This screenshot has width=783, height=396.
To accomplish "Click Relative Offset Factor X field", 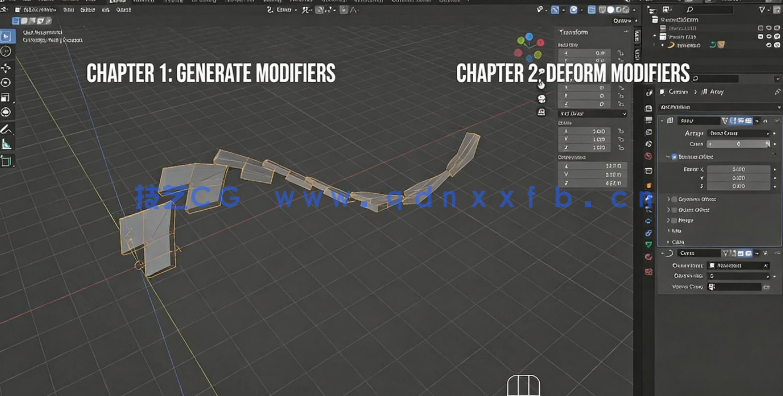I will point(739,169).
